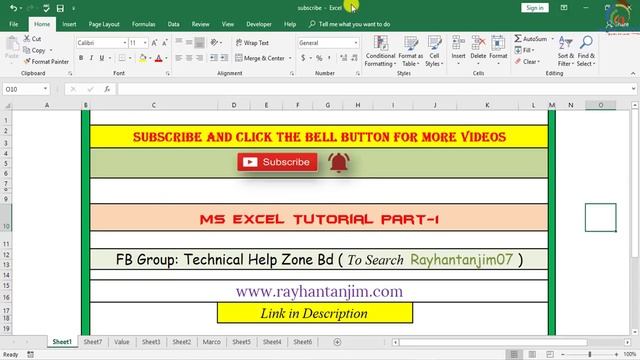Toggle Wrap Text

[x=252, y=42]
